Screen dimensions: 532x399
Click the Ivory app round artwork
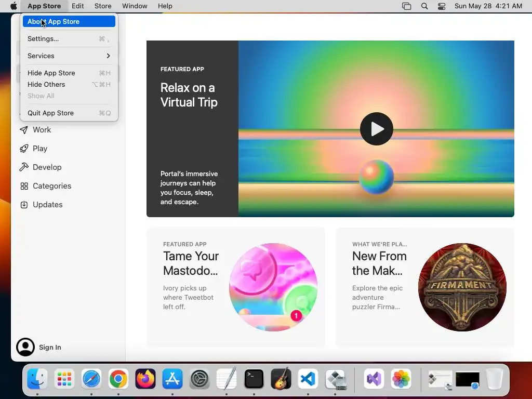273,287
